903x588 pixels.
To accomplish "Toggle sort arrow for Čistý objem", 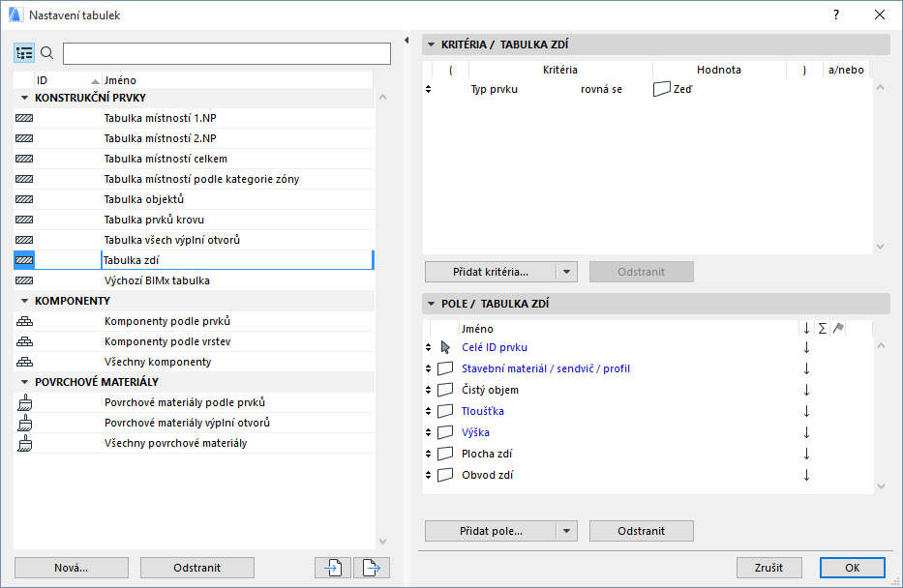I will point(807,390).
